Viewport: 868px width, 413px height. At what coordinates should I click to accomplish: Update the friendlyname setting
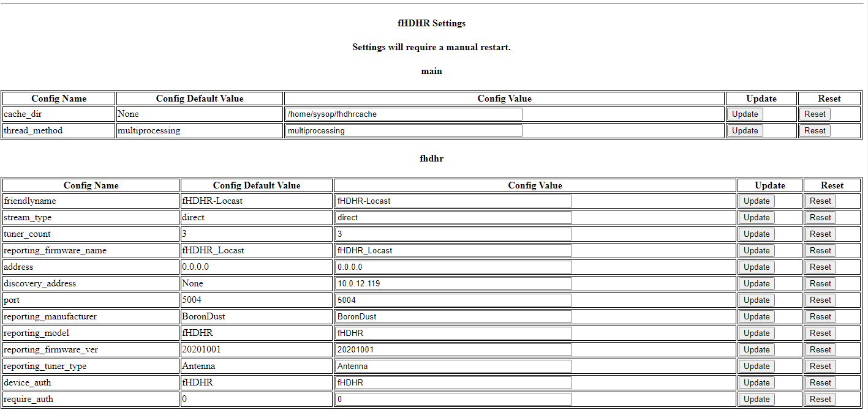pos(757,201)
